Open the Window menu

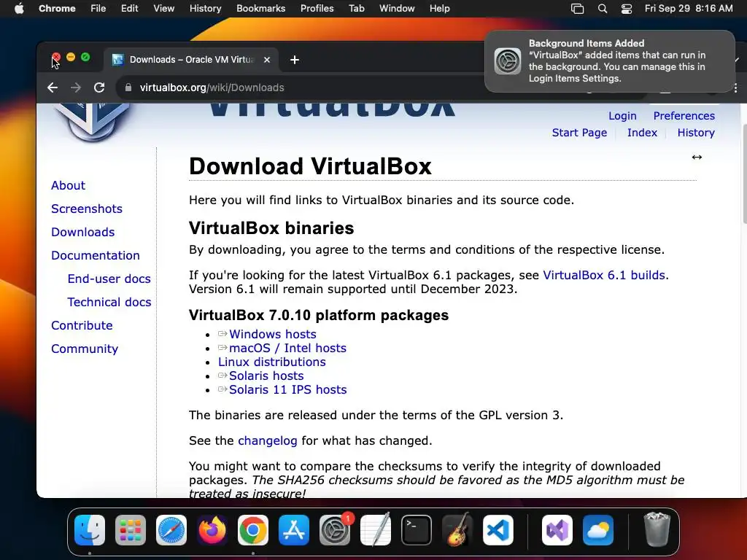[397, 9]
